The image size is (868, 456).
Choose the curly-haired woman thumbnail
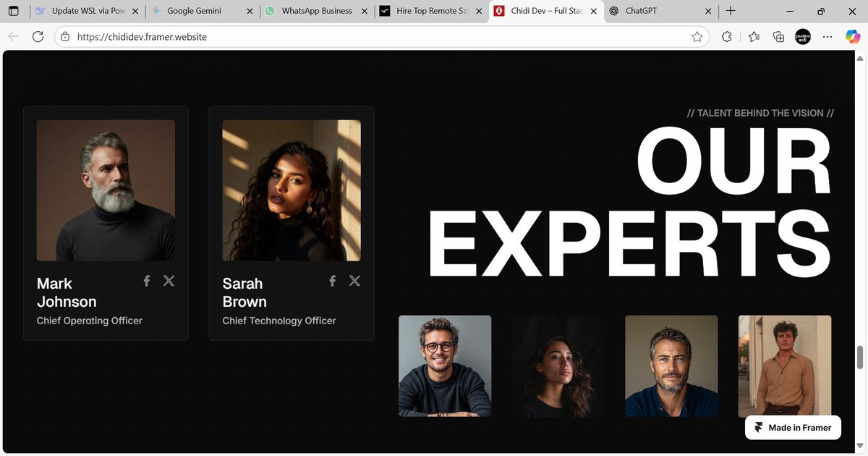[x=558, y=366]
